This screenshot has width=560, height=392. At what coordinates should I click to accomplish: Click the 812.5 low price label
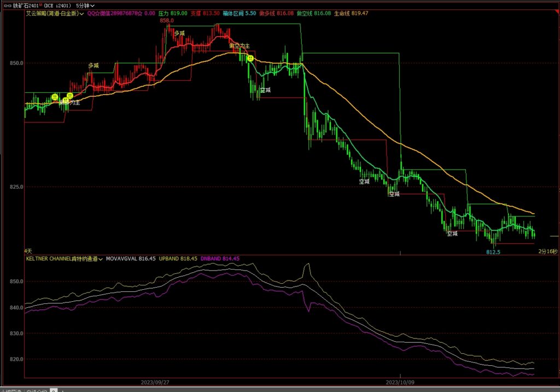493,252
